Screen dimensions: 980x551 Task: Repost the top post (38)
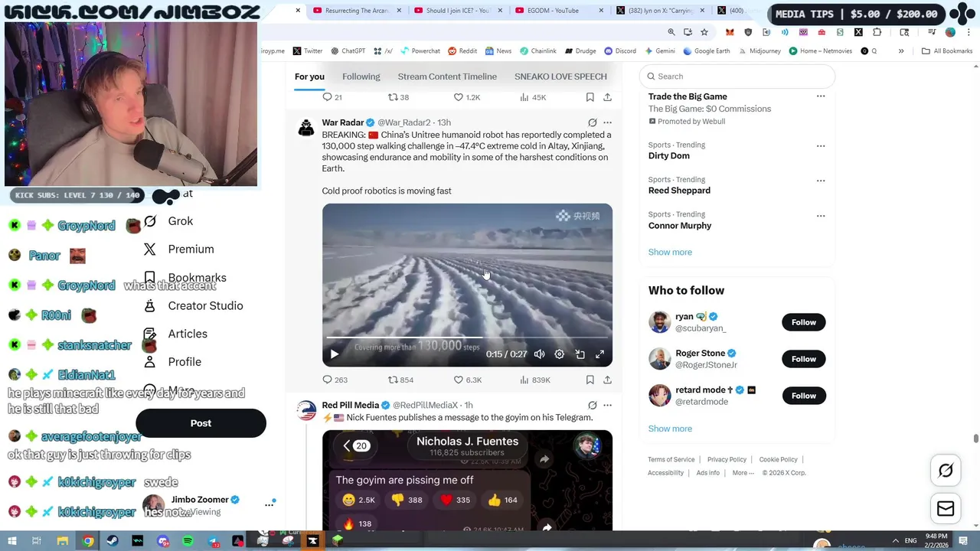coord(398,97)
